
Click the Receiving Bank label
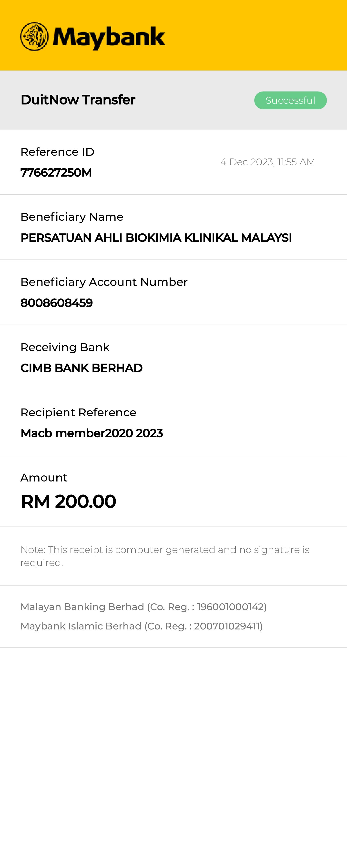65,347
